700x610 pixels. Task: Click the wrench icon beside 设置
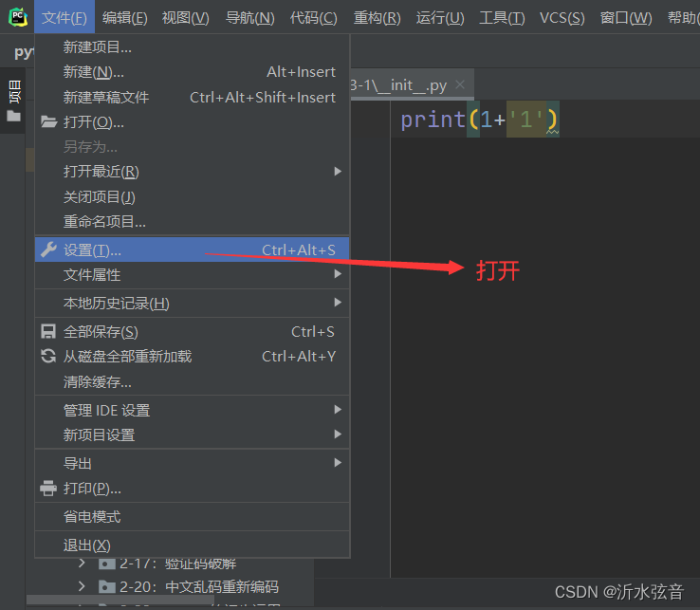(48, 250)
